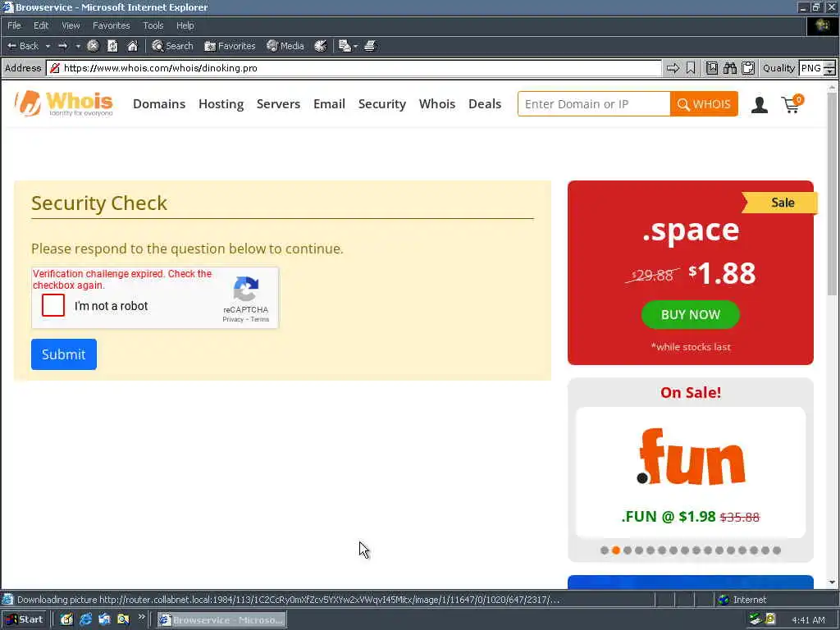Click the address bar URL field
Screen dimensions: 840x630
354,68
